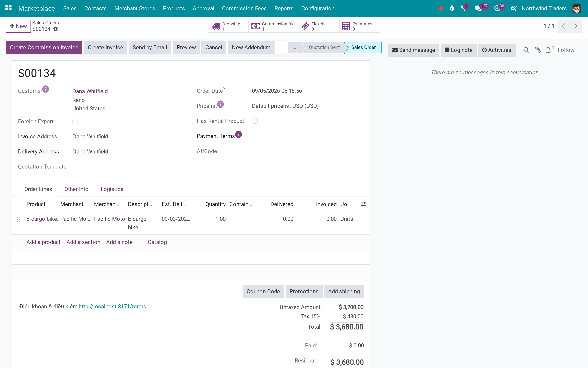The image size is (588, 368).
Task: Switch to the Logistics tab
Action: 112,189
